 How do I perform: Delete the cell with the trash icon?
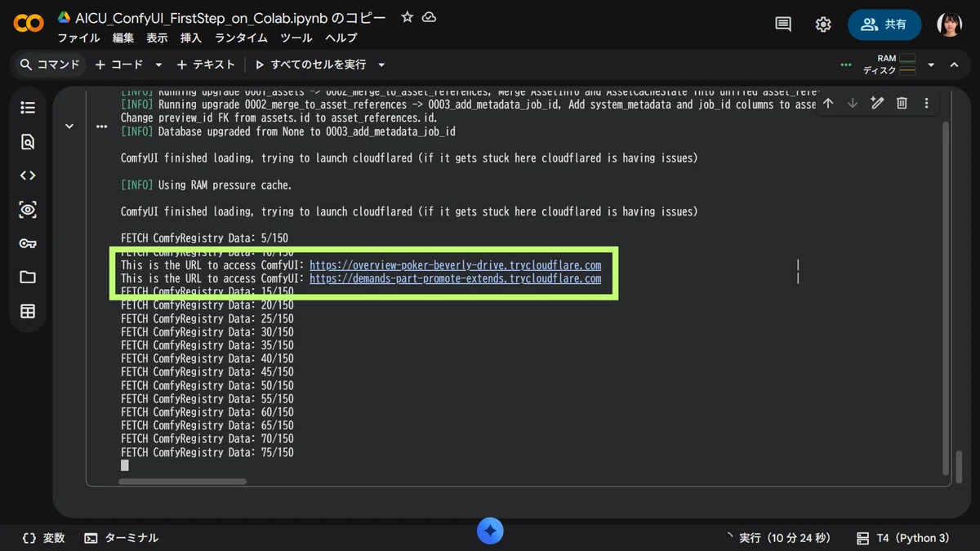tap(902, 103)
